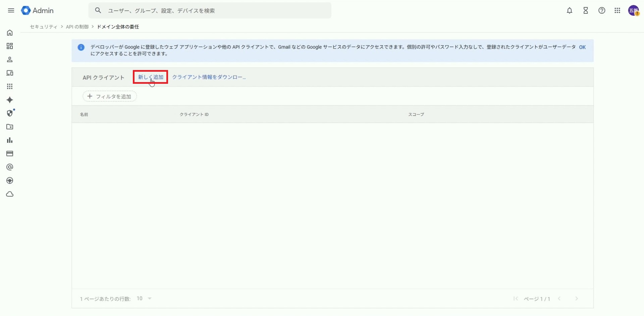This screenshot has width=644, height=316.
Task: Open the Reports bar chart icon
Action: pyautogui.click(x=10, y=140)
